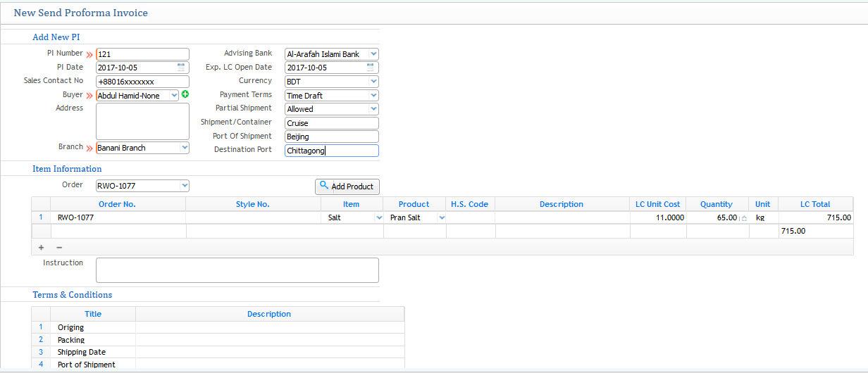Click the Port Of Shipment field
Viewport: 868px width, 373px height.
(332, 137)
